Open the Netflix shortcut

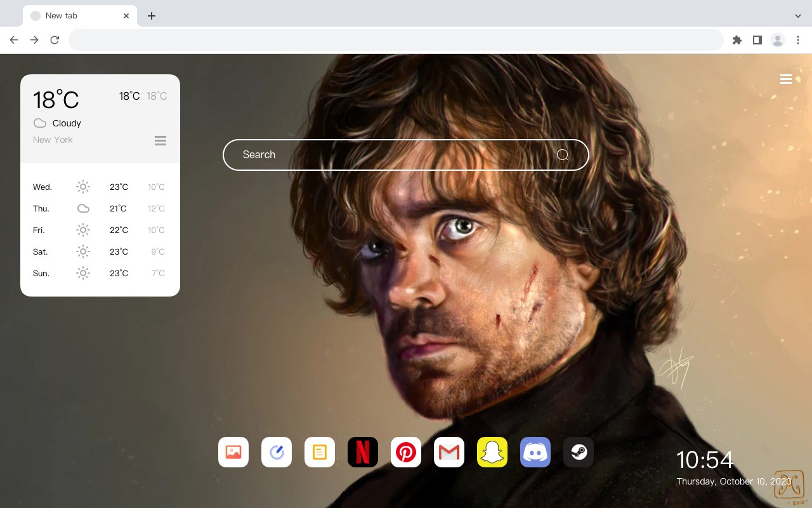click(363, 452)
